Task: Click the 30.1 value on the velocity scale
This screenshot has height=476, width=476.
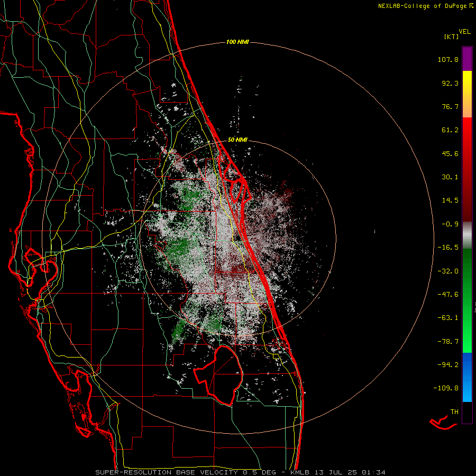Action: tap(450, 177)
